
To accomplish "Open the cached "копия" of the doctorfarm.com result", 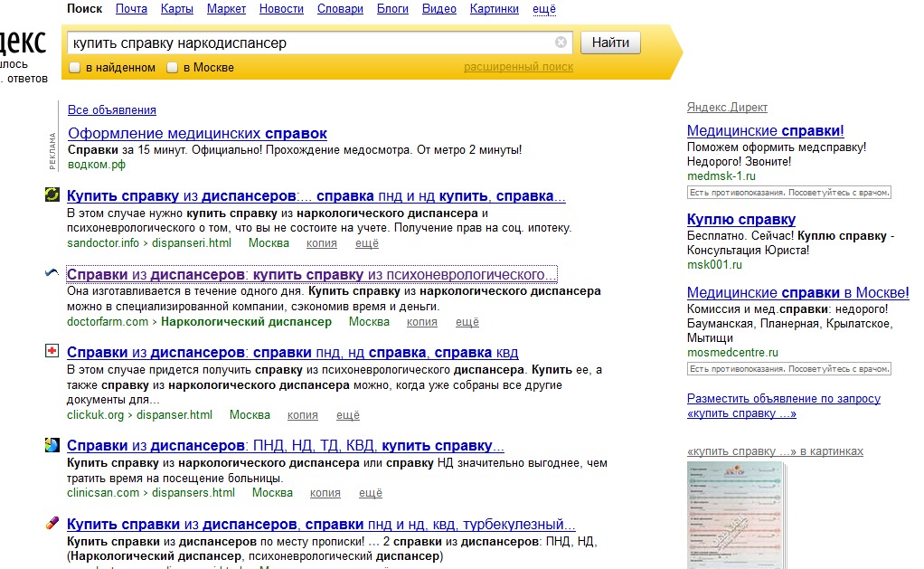I will 422,322.
